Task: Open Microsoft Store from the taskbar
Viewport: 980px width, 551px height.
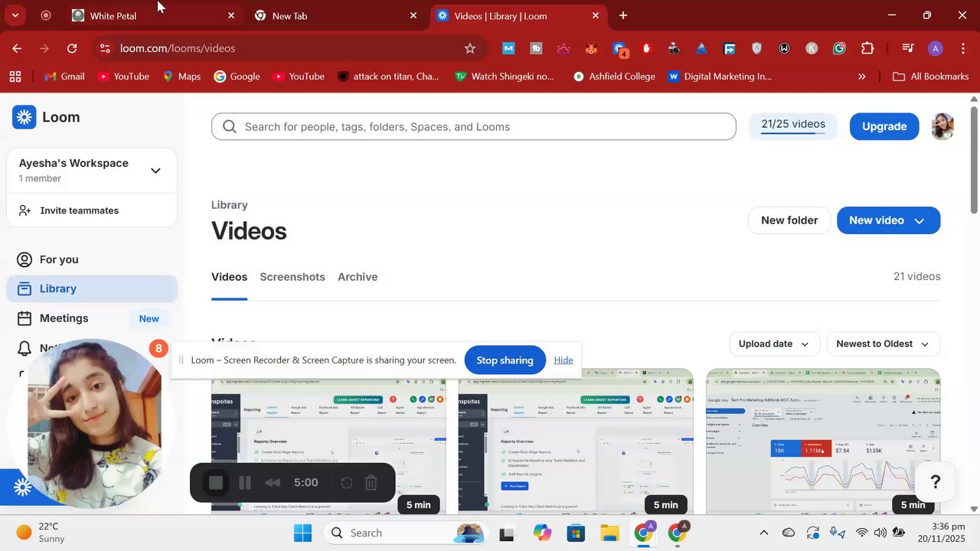Action: (576, 533)
